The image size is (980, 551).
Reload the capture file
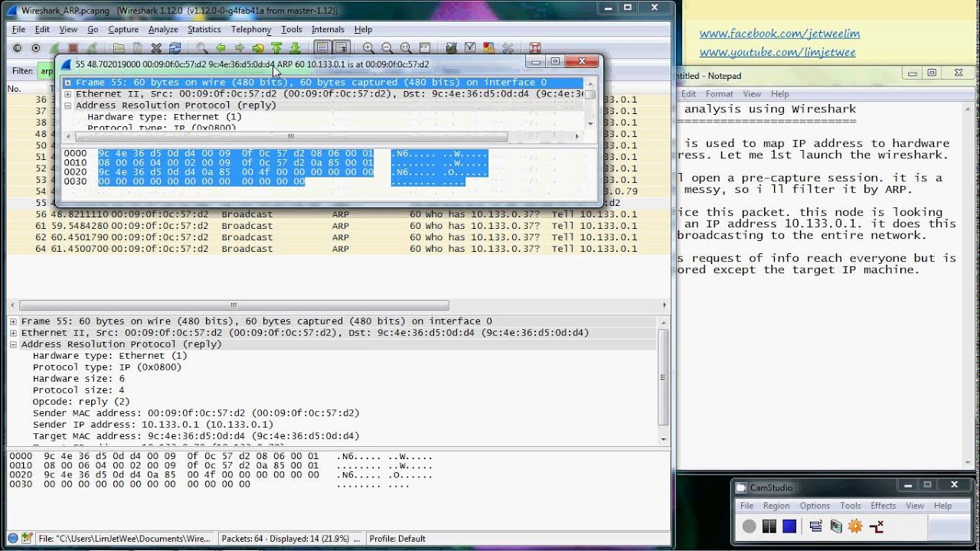coord(175,47)
